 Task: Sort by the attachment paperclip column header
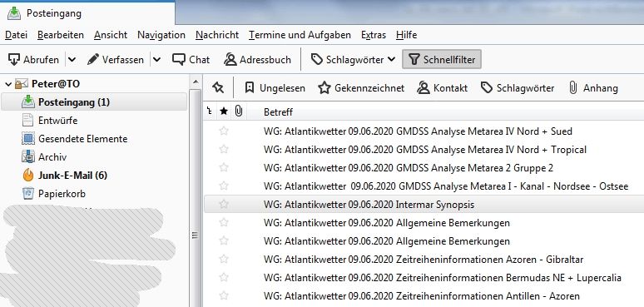[239, 111]
